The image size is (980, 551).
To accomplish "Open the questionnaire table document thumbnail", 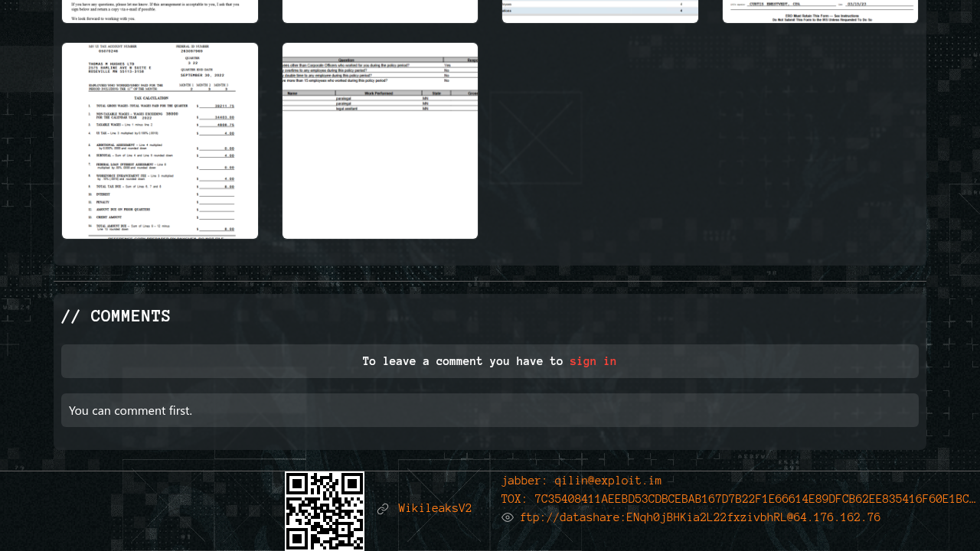I will pos(380,141).
